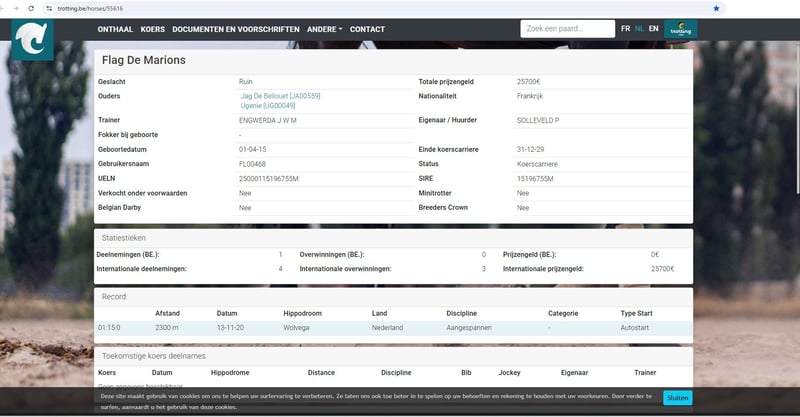Bookmark page with the star icon
This screenshot has width=800, height=417.
pos(716,8)
